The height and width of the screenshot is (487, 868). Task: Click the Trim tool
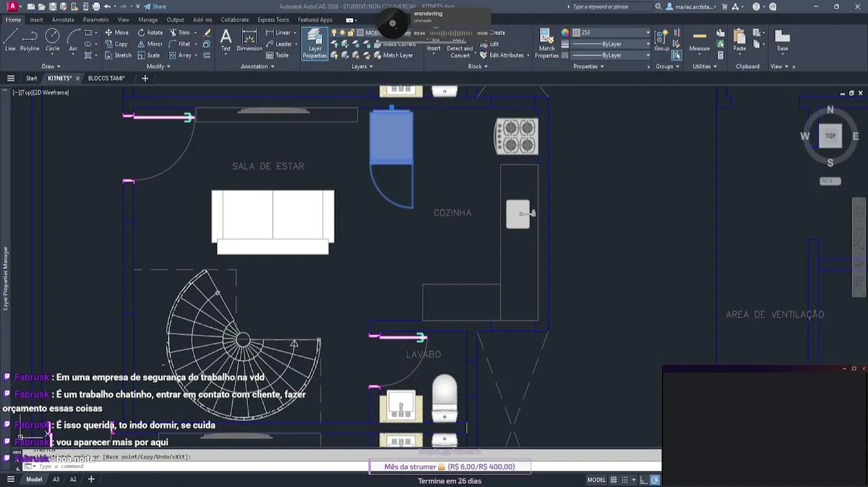point(179,32)
